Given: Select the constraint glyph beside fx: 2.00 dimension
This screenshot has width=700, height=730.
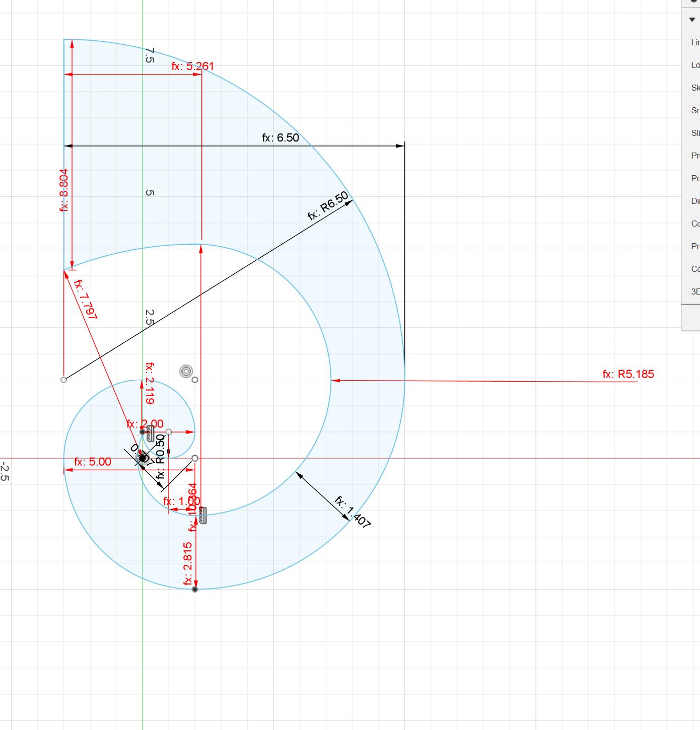Looking at the screenshot, I should [150, 434].
